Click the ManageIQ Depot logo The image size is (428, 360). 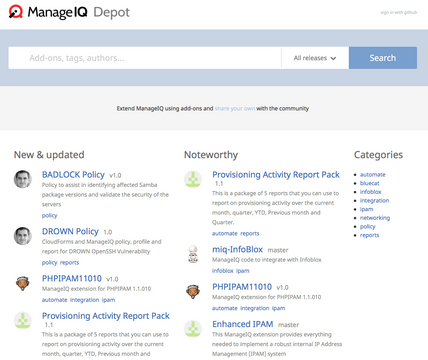coord(69,12)
